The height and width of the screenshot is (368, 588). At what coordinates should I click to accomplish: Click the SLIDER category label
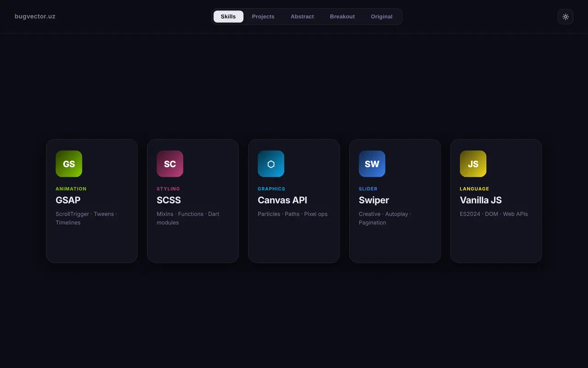click(x=368, y=189)
